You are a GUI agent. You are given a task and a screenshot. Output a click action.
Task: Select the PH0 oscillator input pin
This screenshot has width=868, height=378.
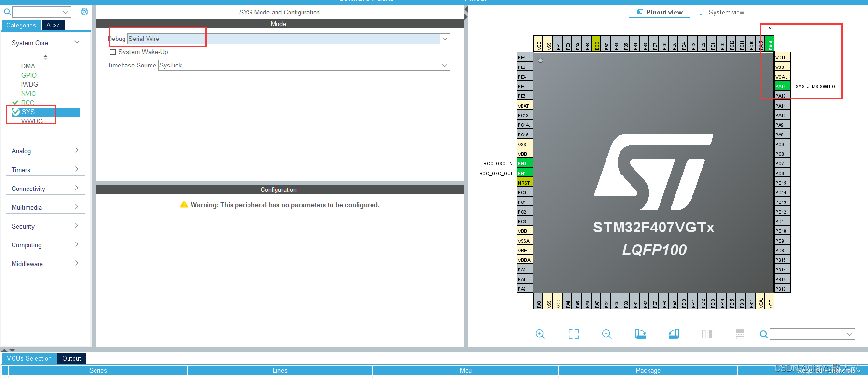coord(525,163)
